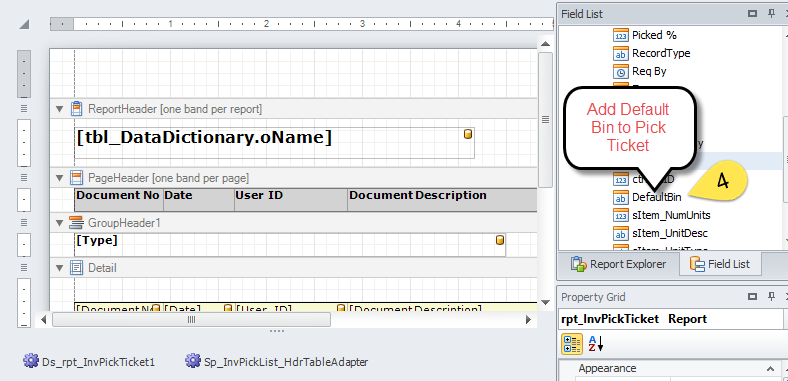This screenshot has width=788, height=381.
Task: Sort properties alphabetically with A-Z icon
Action: point(595,344)
